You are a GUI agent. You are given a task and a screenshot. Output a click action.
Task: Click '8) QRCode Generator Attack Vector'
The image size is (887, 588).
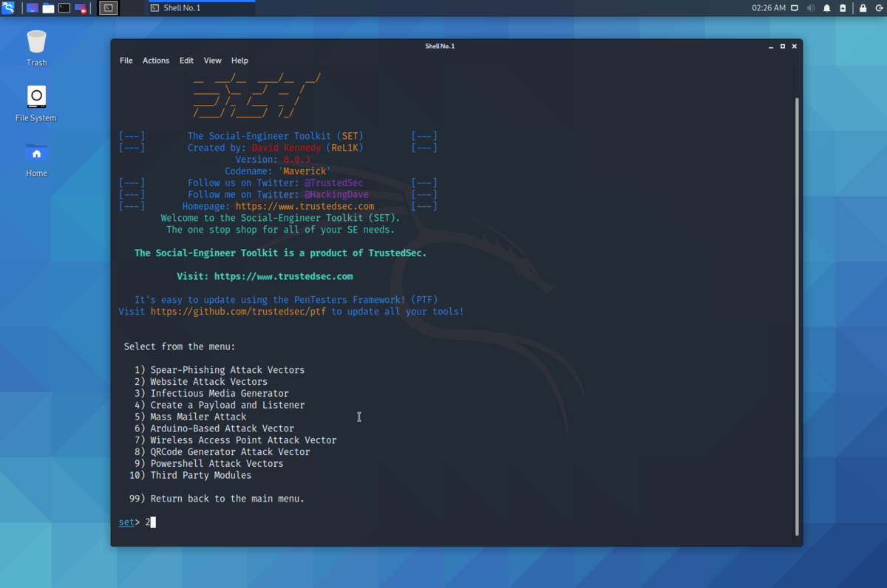pyautogui.click(x=222, y=452)
